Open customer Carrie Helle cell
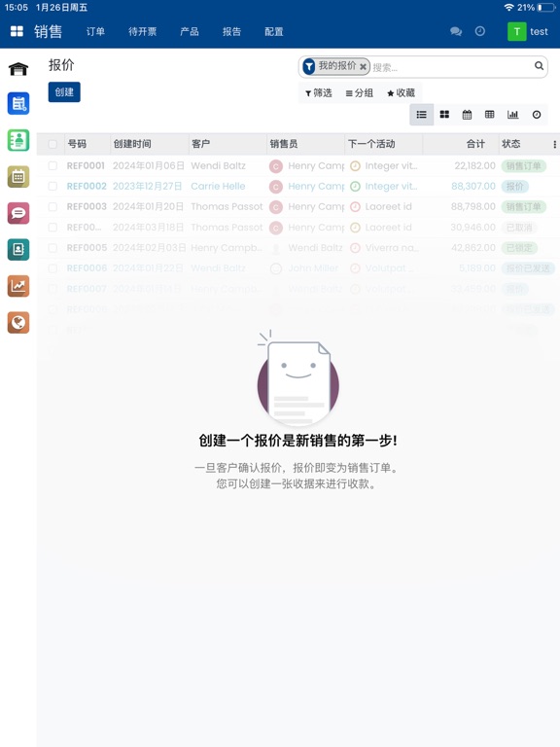 218,187
